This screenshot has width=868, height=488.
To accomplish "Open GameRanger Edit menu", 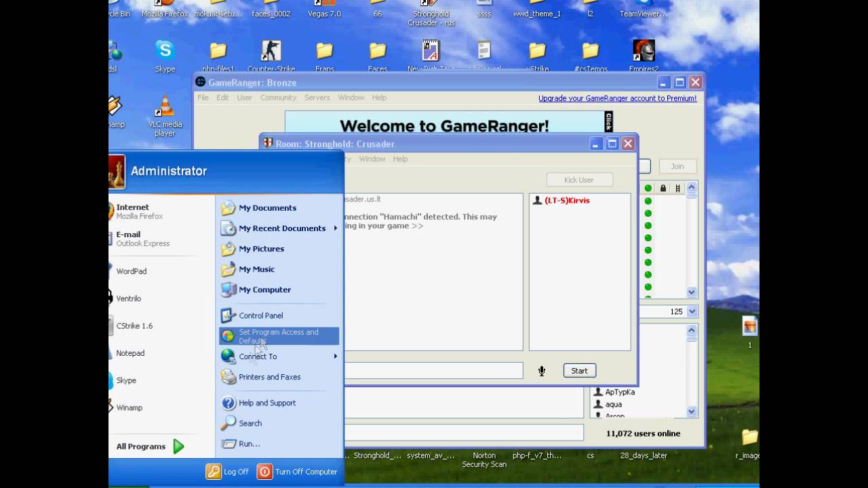I will [222, 98].
